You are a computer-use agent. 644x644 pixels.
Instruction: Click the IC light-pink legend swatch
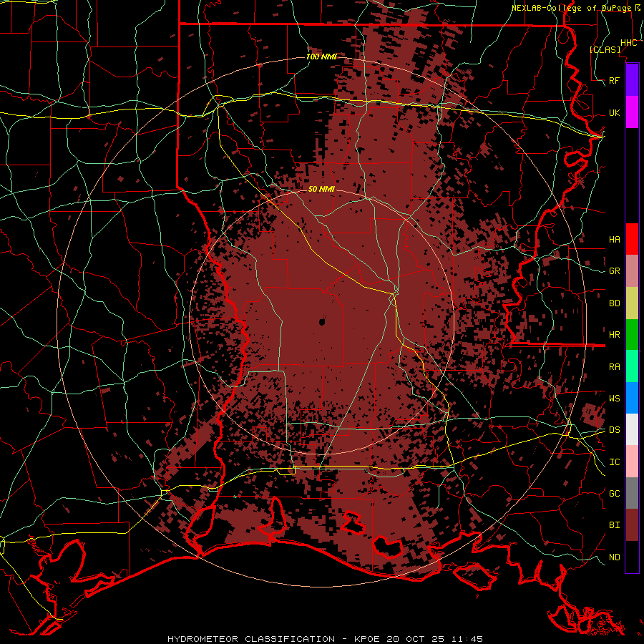click(632, 462)
